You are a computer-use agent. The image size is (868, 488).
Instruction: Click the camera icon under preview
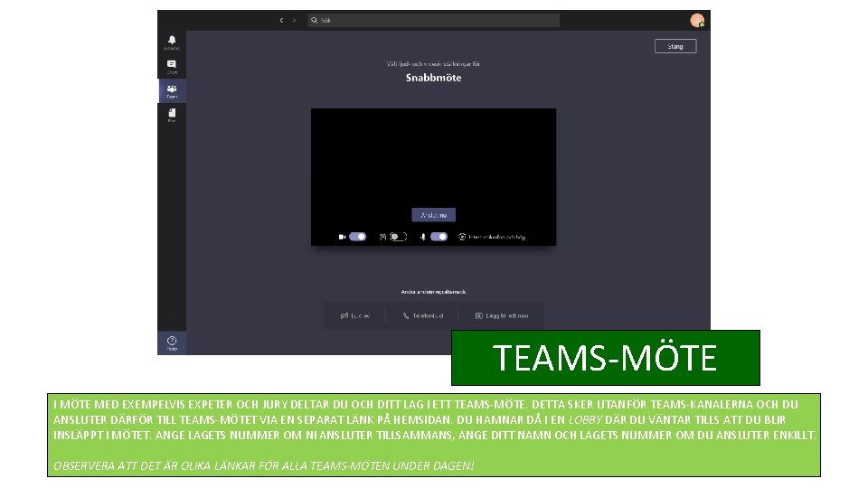click(x=342, y=237)
